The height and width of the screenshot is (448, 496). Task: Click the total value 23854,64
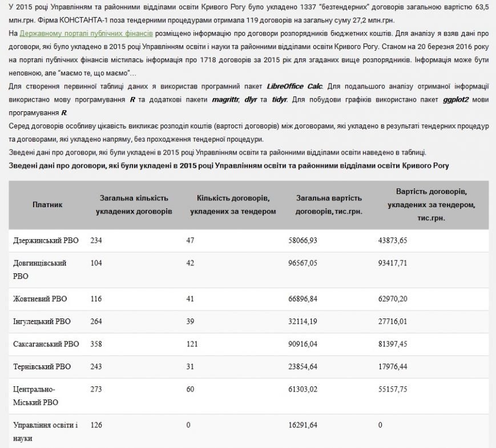tap(303, 367)
